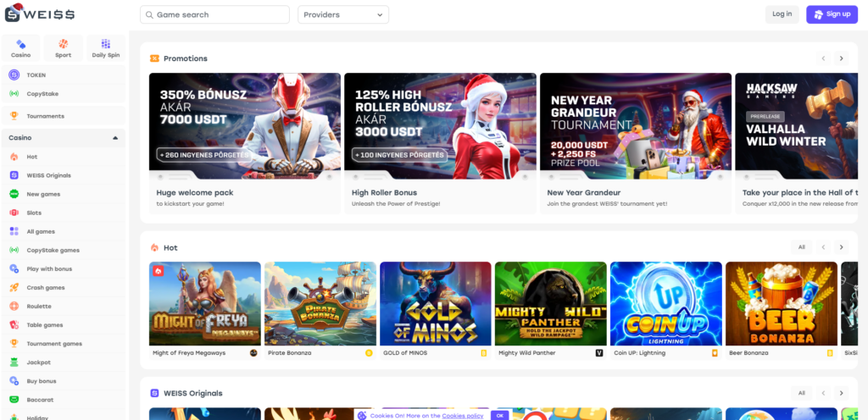Click the All games grid icon
The height and width of the screenshot is (420, 868).
click(14, 231)
